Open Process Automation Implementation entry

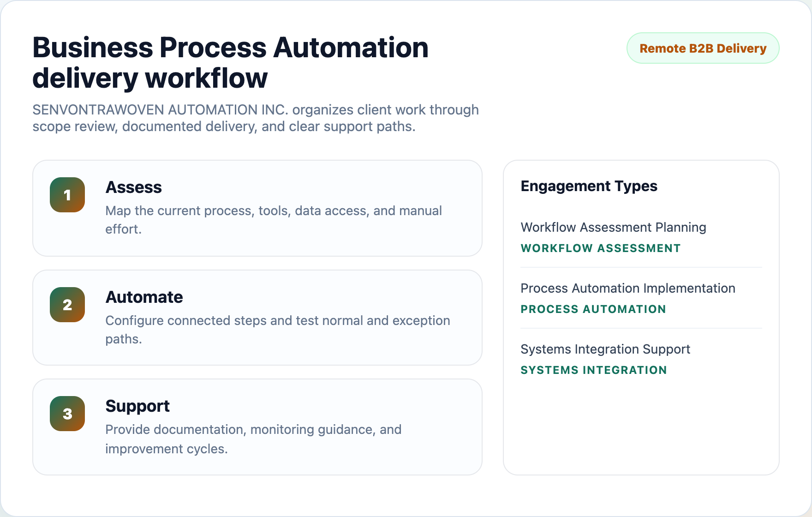click(628, 288)
